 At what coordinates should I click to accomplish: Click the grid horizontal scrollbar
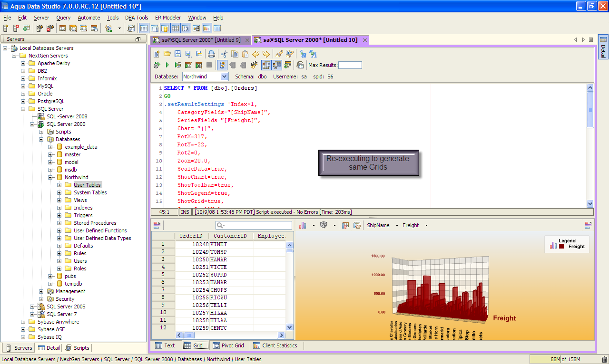[231, 335]
